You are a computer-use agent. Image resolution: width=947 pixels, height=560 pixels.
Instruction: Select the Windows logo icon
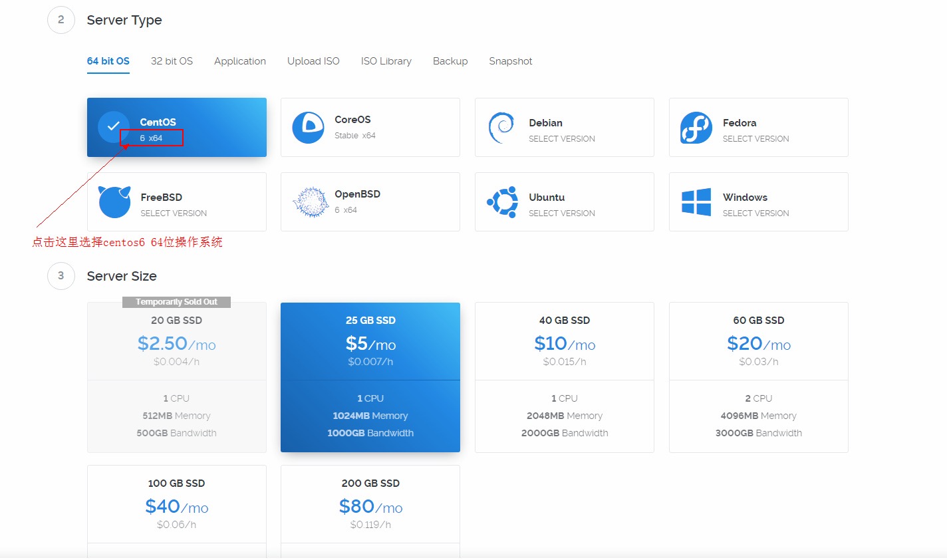(696, 202)
